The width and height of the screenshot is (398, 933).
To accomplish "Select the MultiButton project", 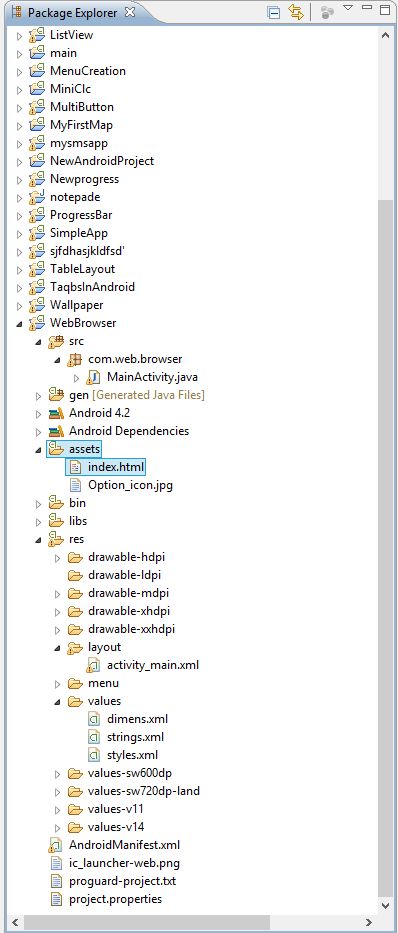I will coord(82,107).
